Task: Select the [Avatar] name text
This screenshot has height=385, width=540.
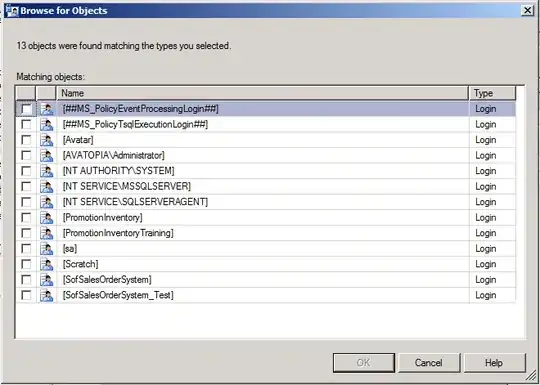Action: (78, 140)
